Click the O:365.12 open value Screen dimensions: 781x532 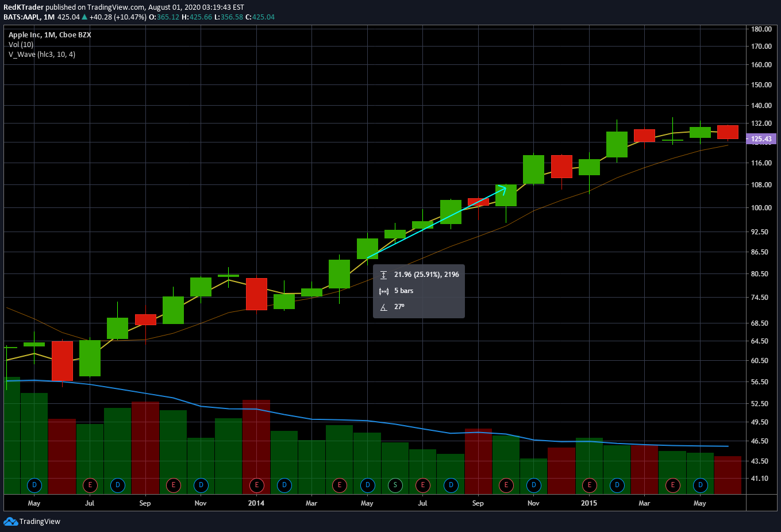point(164,17)
